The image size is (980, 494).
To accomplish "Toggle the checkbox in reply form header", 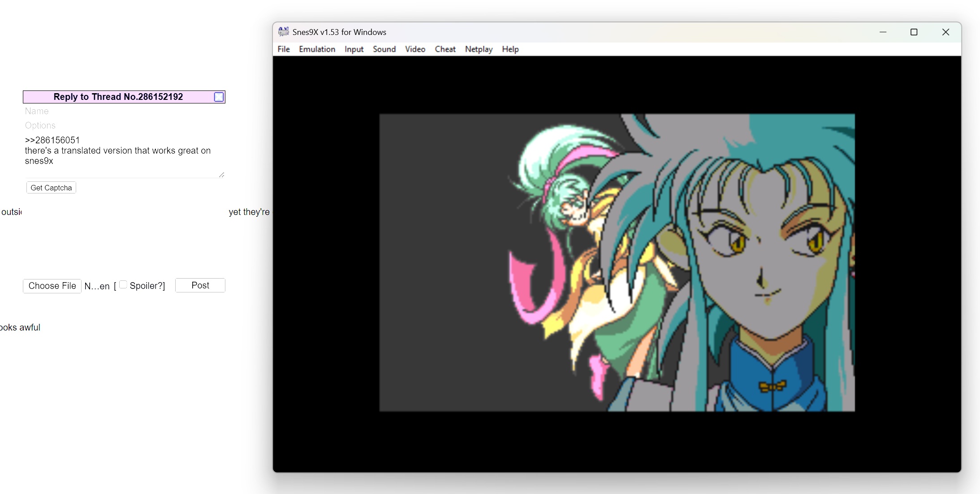I will pyautogui.click(x=219, y=97).
